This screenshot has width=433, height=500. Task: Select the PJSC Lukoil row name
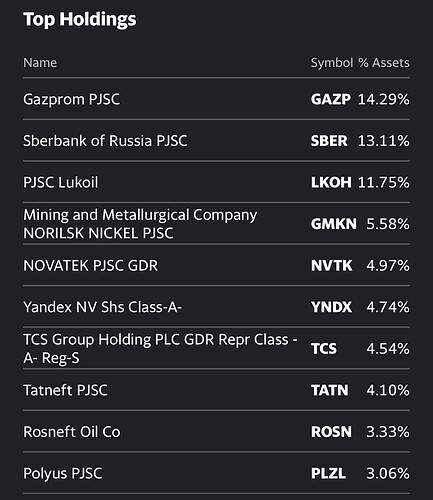click(61, 182)
